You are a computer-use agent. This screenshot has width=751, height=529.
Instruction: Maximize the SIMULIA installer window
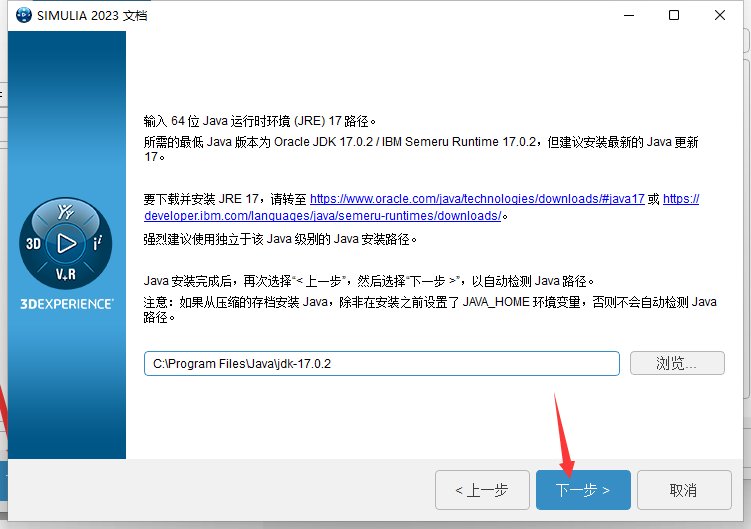point(674,16)
